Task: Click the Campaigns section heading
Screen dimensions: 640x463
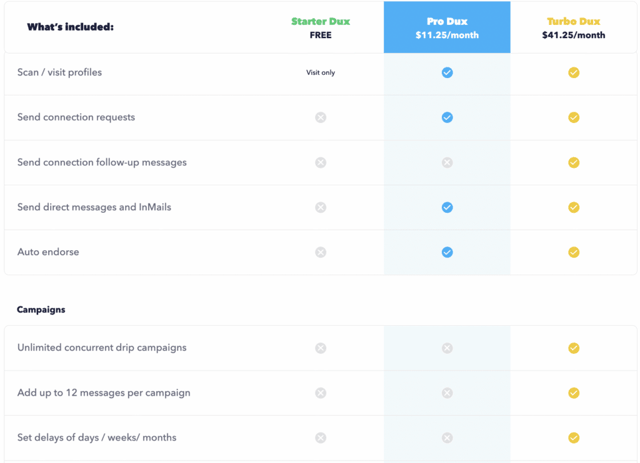Action: [x=41, y=309]
